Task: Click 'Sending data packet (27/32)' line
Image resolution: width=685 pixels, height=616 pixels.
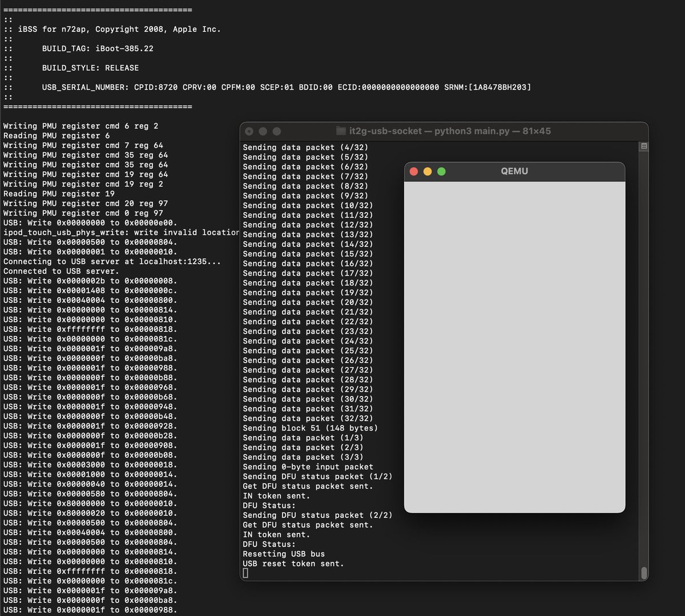Action: pos(308,370)
